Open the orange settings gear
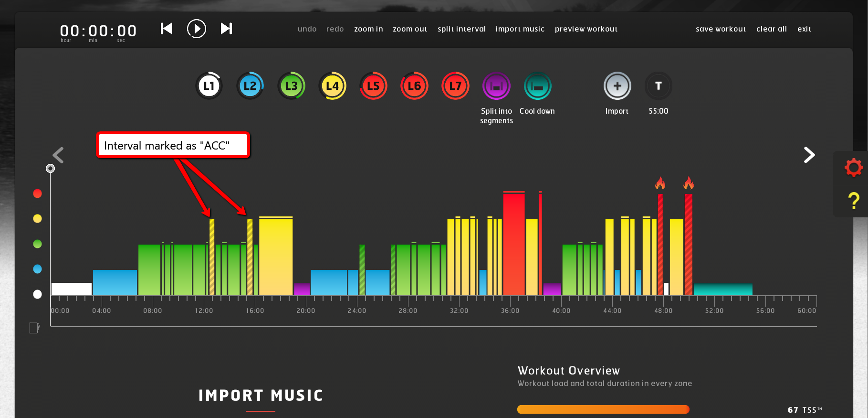The width and height of the screenshot is (868, 418). pyautogui.click(x=853, y=168)
